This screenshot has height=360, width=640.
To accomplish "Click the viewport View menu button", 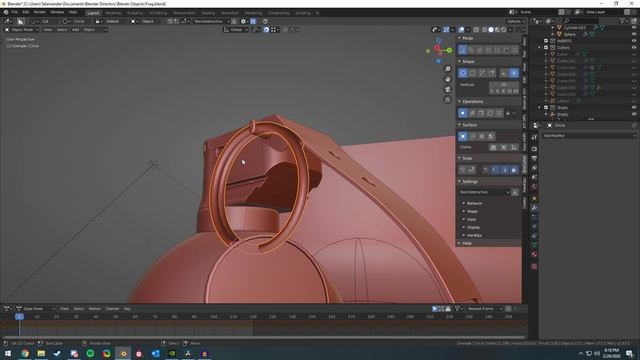I will pyautogui.click(x=48, y=30).
